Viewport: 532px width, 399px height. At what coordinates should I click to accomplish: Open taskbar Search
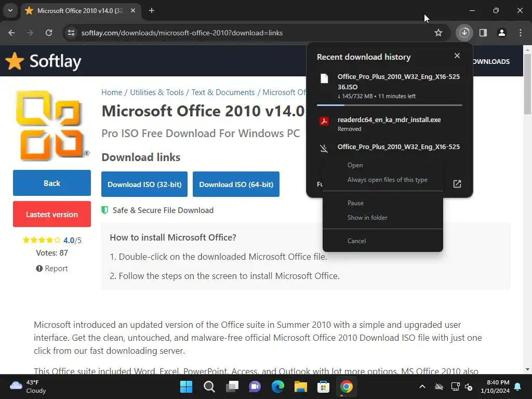209,387
